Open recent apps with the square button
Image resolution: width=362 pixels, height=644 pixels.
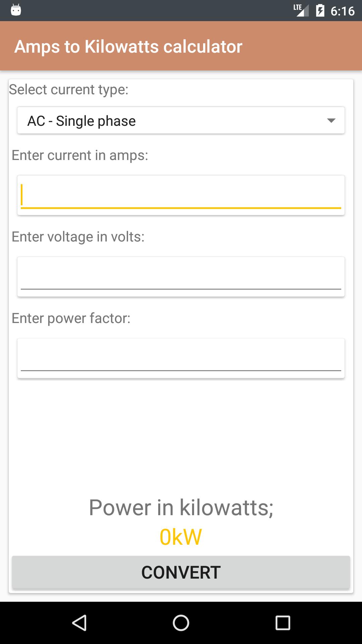click(x=283, y=623)
